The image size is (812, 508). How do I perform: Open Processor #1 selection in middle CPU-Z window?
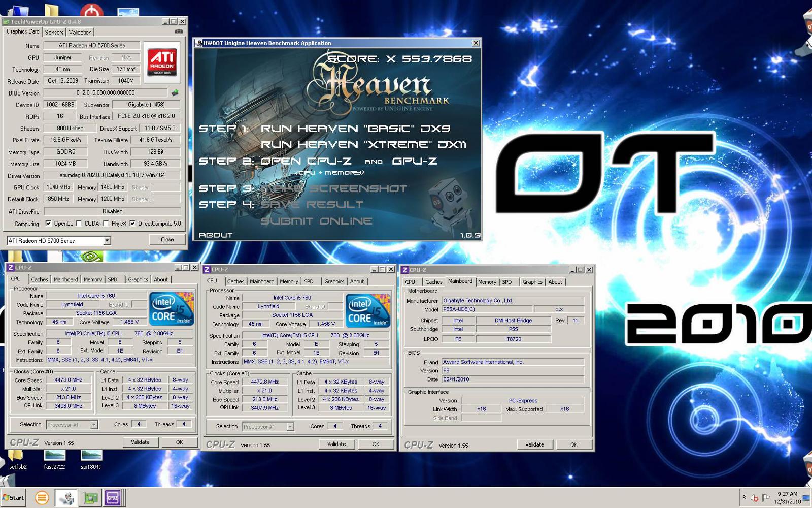[268, 427]
